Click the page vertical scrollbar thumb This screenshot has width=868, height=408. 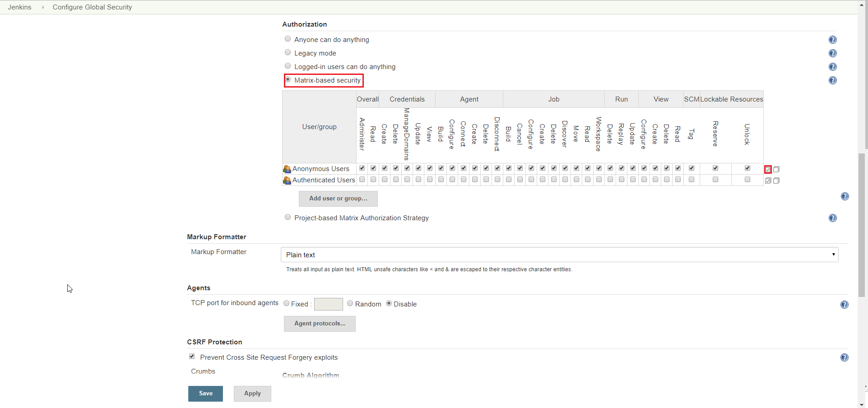862,225
